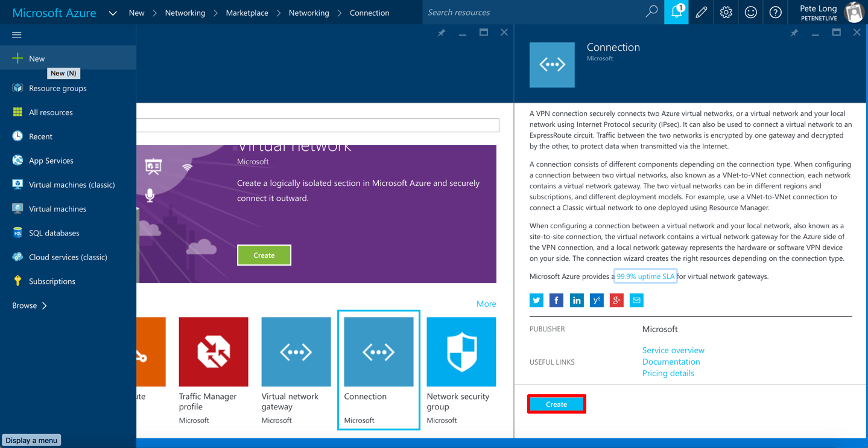The image size is (868, 448).
Task: Click the Microsoft Azure logo text
Action: click(x=54, y=13)
